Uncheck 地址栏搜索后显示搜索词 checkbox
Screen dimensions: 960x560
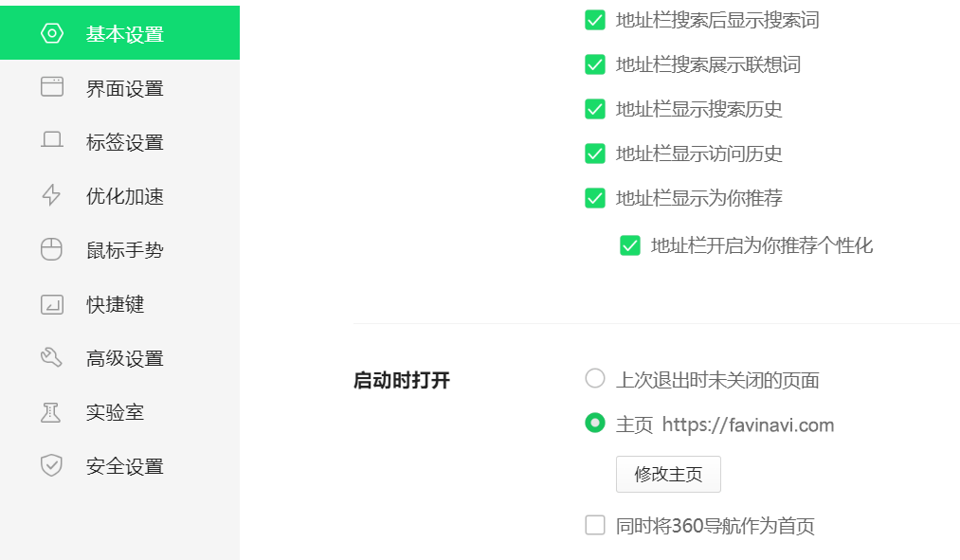pyautogui.click(x=595, y=20)
